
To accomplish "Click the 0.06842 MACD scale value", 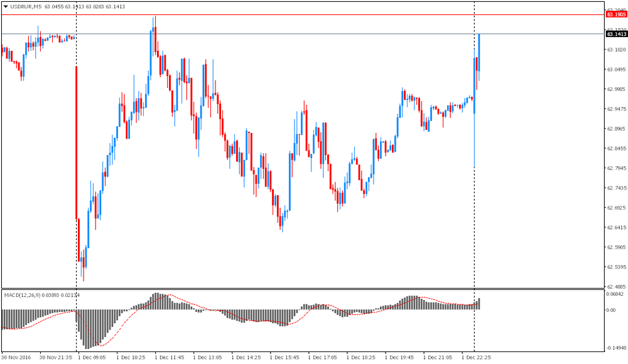I will point(616,294).
